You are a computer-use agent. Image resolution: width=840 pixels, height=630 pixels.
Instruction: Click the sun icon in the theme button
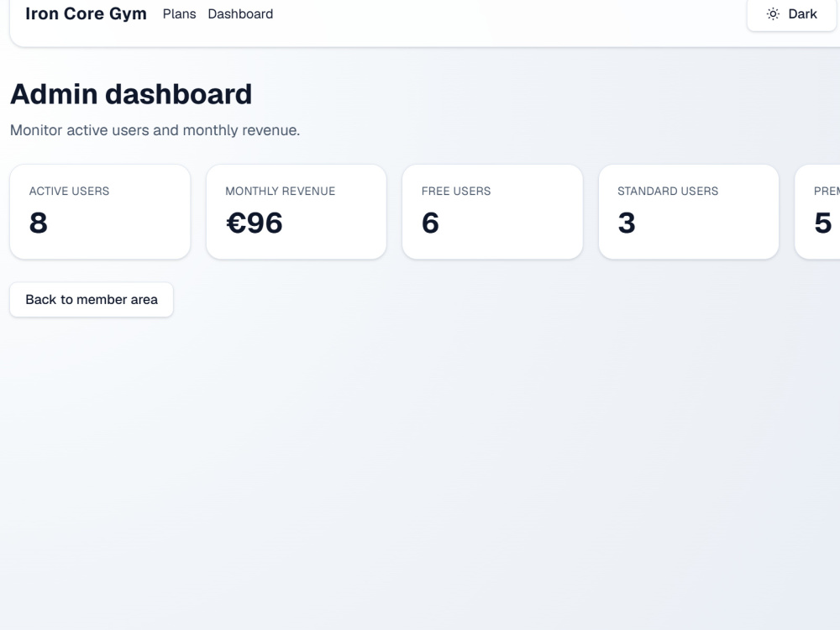pyautogui.click(x=773, y=14)
